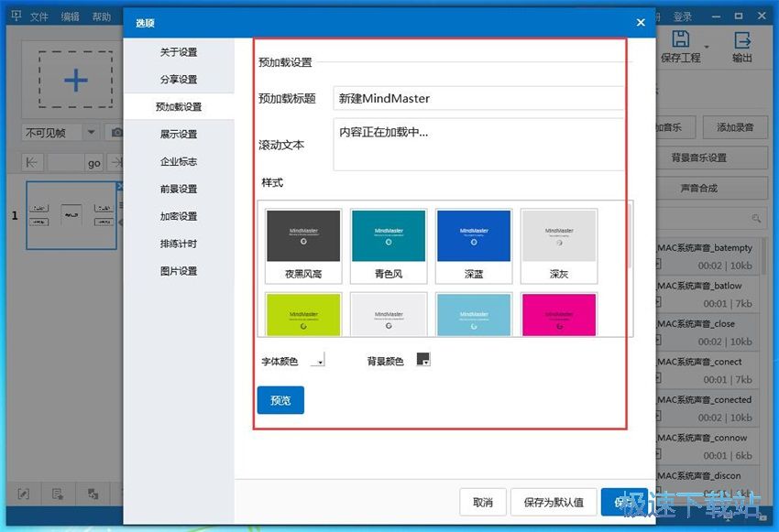Image resolution: width=779 pixels, height=532 pixels.
Task: Select 企业标志 in the options sidebar
Action: [179, 161]
